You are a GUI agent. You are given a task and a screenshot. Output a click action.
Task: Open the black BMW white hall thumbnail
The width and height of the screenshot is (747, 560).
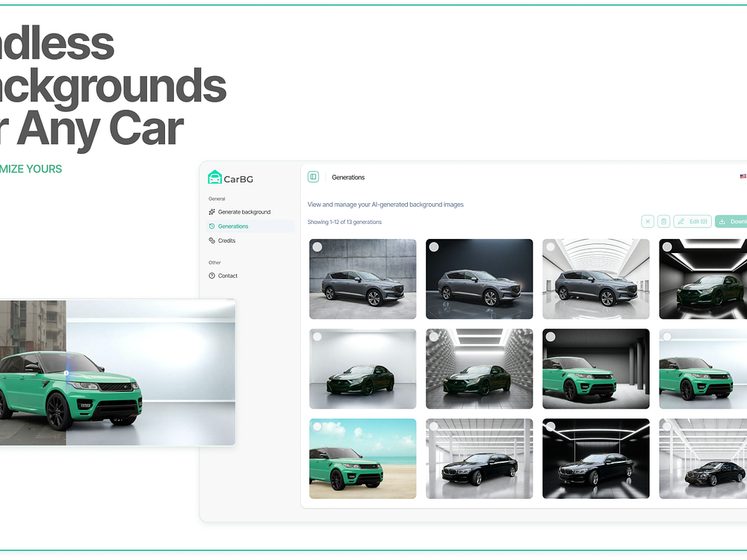pyautogui.click(x=480, y=458)
